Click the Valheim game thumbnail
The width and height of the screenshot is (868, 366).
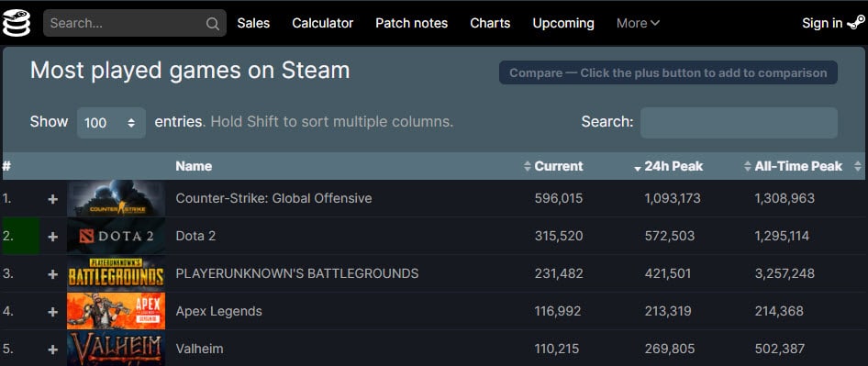[116, 349]
